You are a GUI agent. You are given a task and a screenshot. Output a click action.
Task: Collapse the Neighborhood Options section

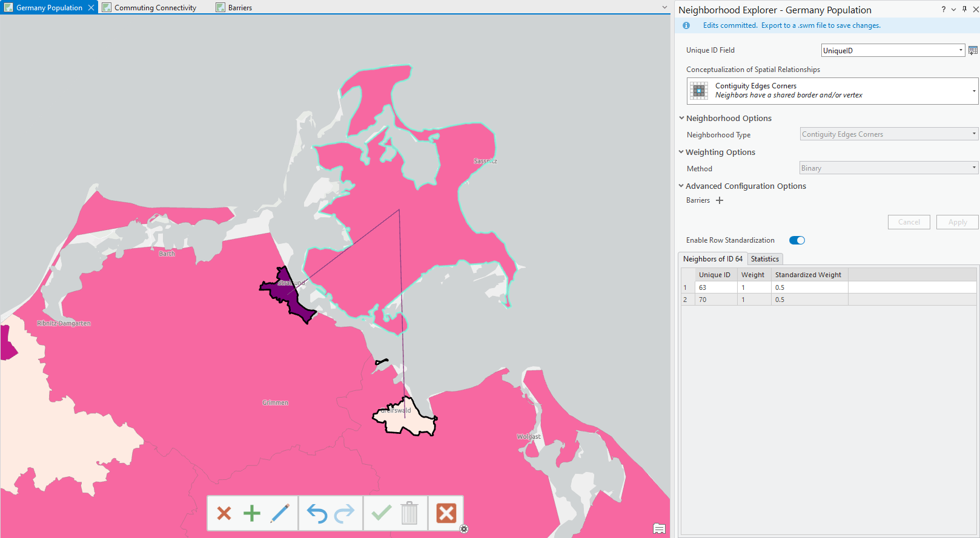(681, 118)
